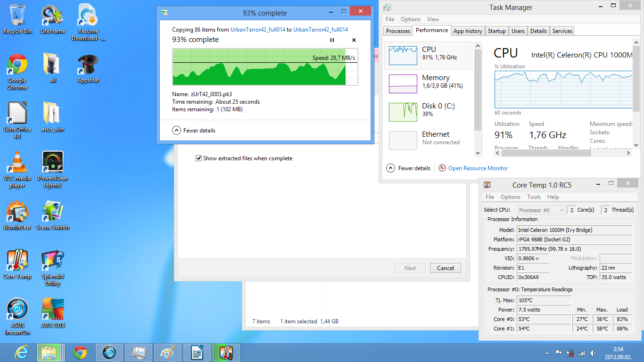Screen dimensions: 644x362
Task: Switch to the Services tab
Action: pyautogui.click(x=562, y=31)
